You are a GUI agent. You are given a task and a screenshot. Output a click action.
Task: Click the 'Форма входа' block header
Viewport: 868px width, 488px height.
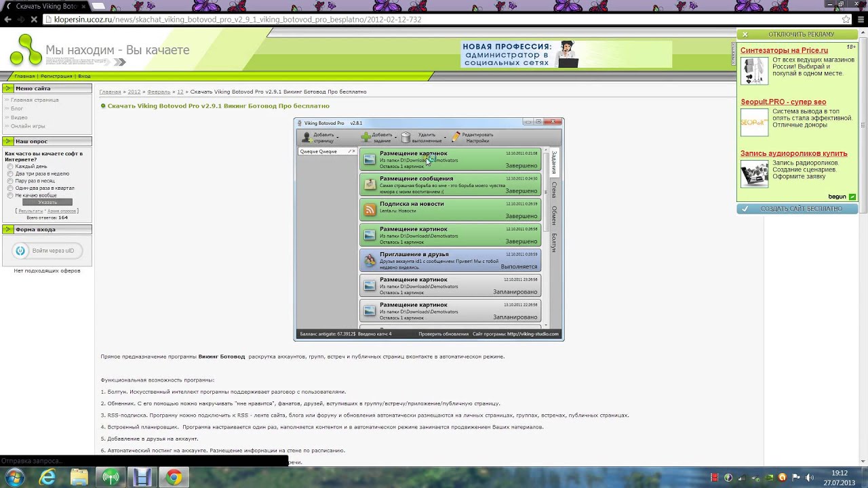[46, 229]
